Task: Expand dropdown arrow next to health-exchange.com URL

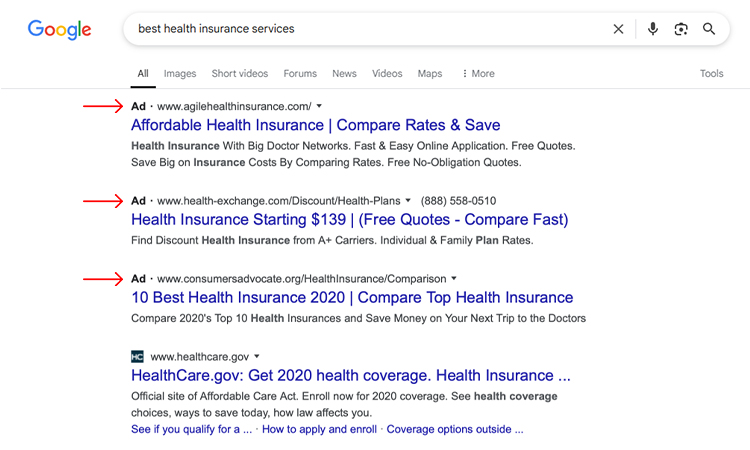Action: click(x=408, y=200)
